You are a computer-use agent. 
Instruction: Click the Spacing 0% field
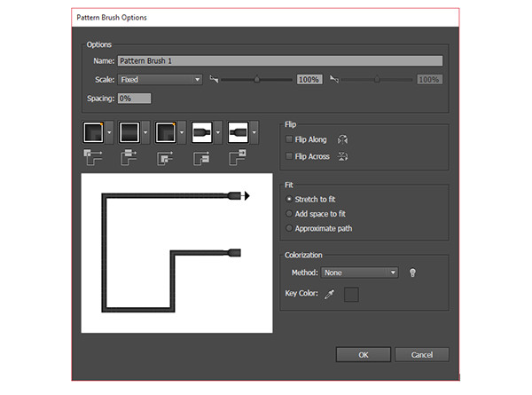[x=135, y=99]
